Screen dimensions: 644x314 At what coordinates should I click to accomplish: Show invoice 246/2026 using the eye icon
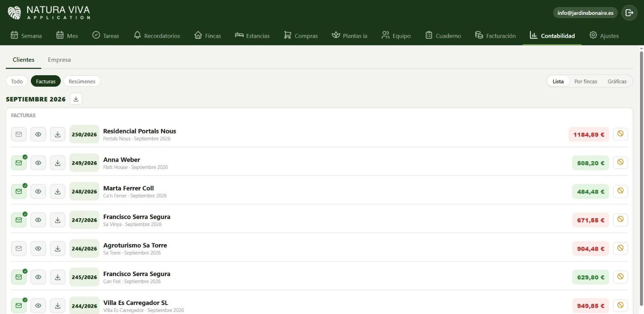click(38, 249)
